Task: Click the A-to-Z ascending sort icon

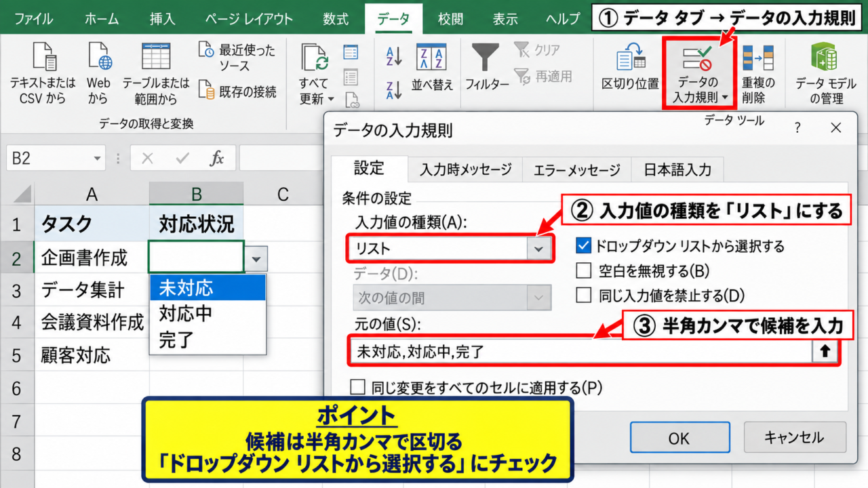Action: point(394,56)
